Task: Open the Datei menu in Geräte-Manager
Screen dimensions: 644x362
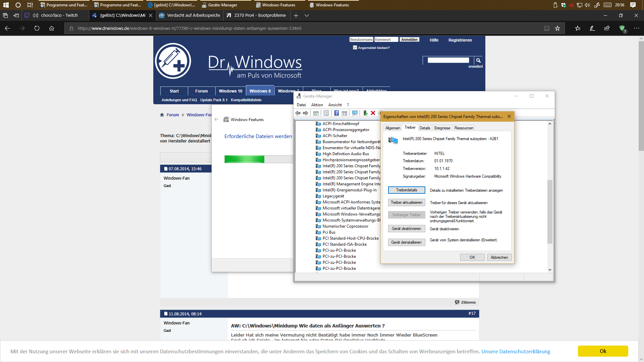Action: tap(301, 105)
